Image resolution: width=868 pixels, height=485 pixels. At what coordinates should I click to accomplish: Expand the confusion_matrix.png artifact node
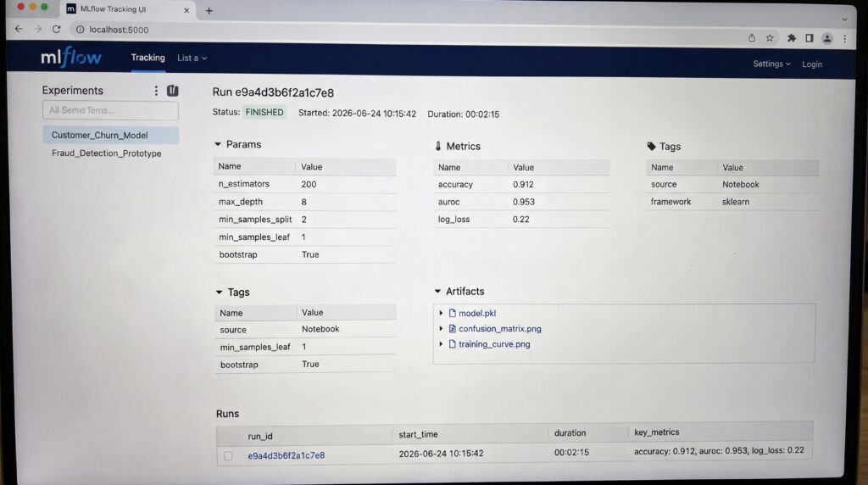(x=441, y=328)
